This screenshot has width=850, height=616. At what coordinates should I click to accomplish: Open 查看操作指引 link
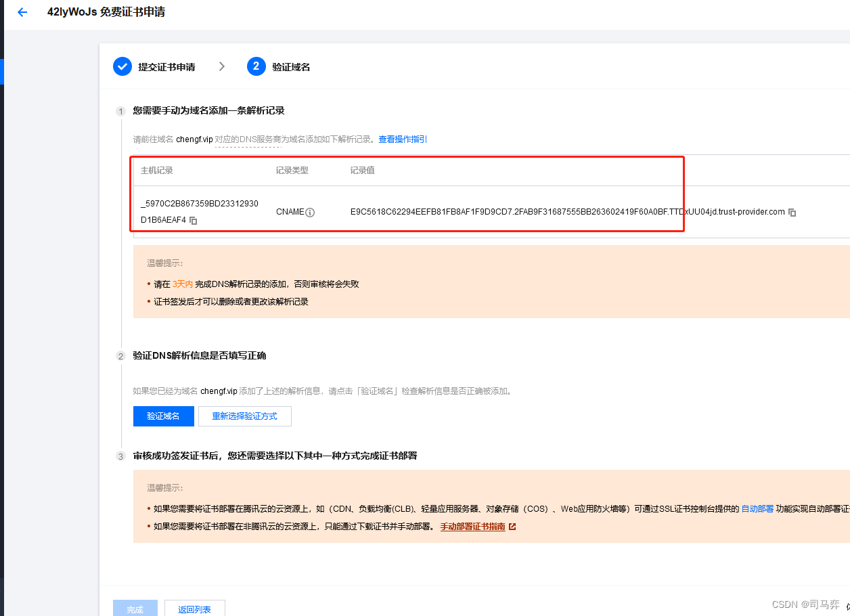403,139
